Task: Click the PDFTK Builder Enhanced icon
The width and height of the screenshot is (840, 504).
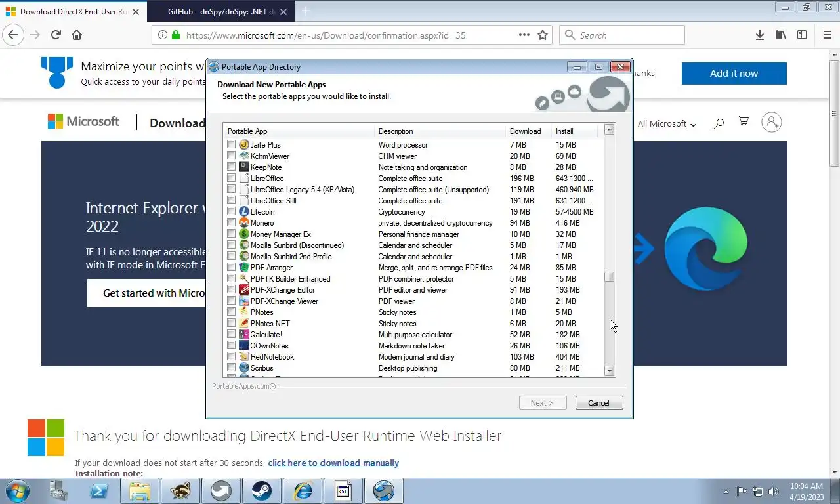Action: point(244,279)
